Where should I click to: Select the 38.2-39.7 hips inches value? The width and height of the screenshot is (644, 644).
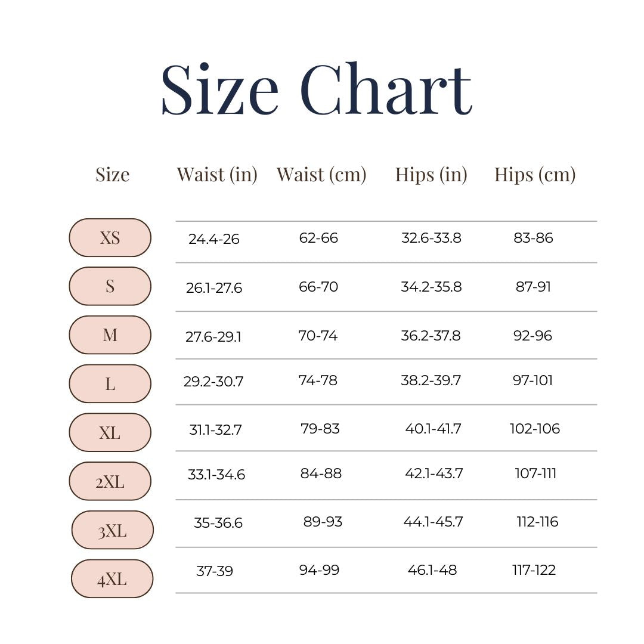click(431, 380)
